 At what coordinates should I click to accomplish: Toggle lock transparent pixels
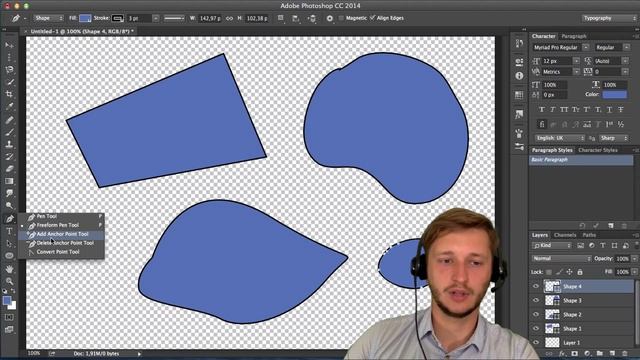(x=549, y=272)
